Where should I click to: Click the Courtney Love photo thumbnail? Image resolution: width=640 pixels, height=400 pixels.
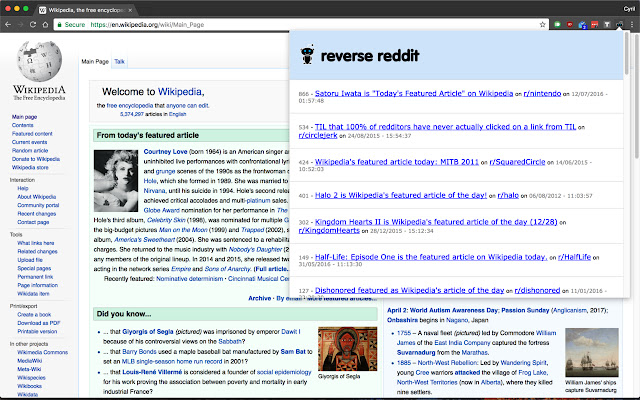point(116,181)
